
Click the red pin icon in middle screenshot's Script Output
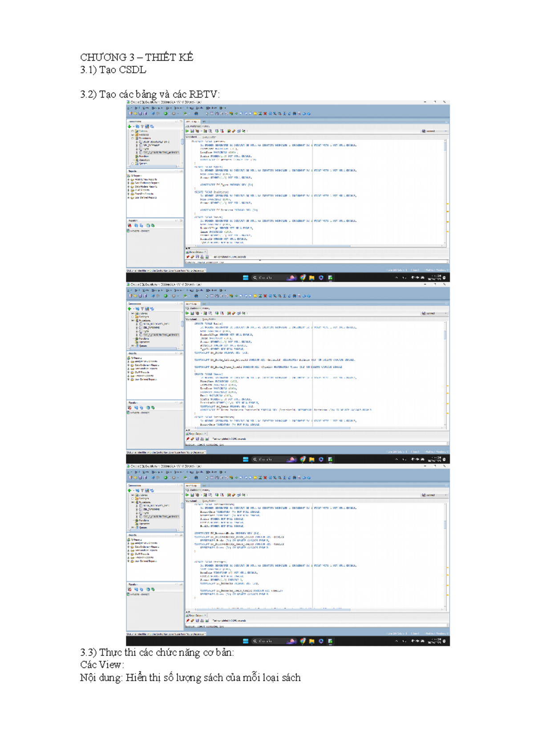click(x=188, y=439)
